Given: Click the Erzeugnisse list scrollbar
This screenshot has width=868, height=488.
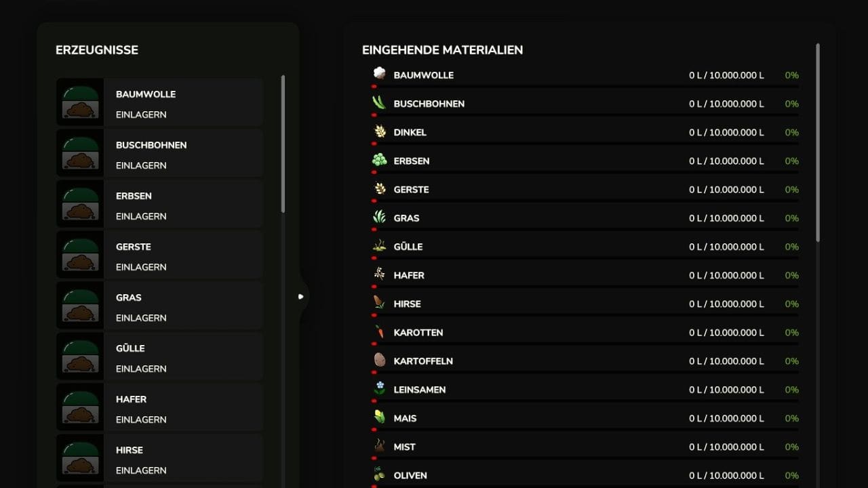Looking at the screenshot, I should click(283, 144).
